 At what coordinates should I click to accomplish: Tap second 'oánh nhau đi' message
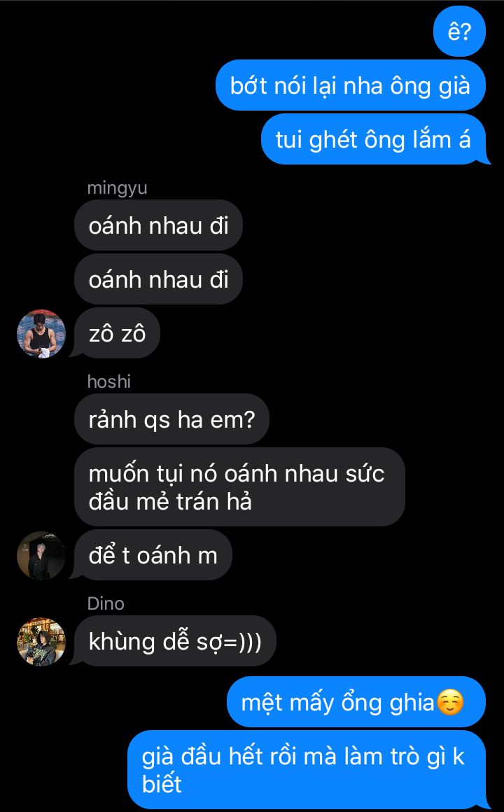click(x=158, y=279)
